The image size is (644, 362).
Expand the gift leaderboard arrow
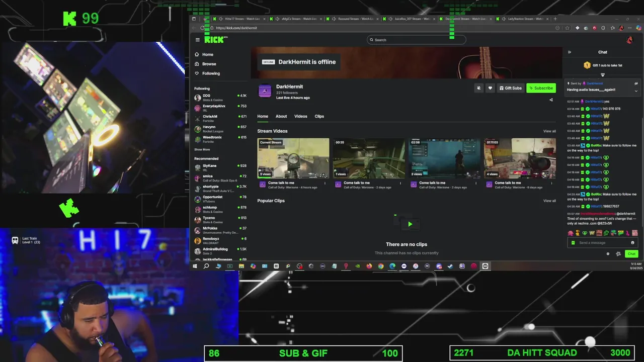click(603, 75)
